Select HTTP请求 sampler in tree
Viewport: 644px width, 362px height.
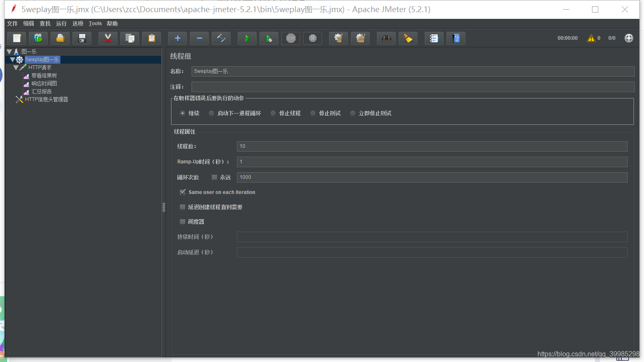[40, 67]
